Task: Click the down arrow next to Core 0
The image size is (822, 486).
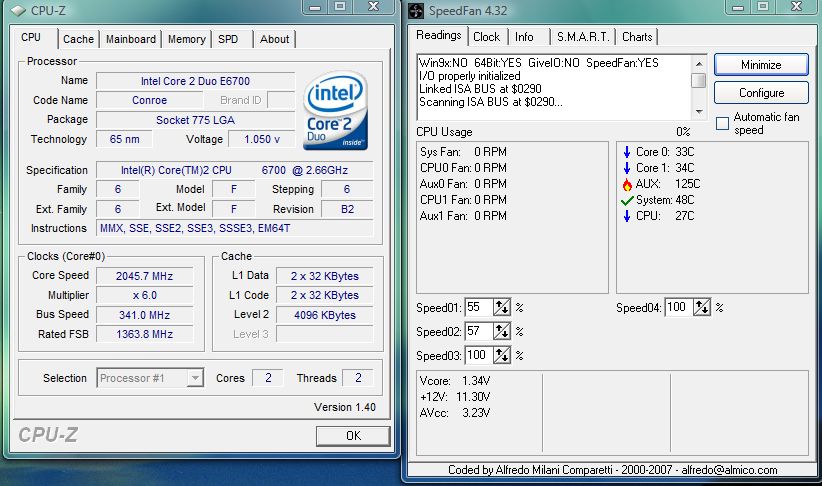Action: point(626,152)
